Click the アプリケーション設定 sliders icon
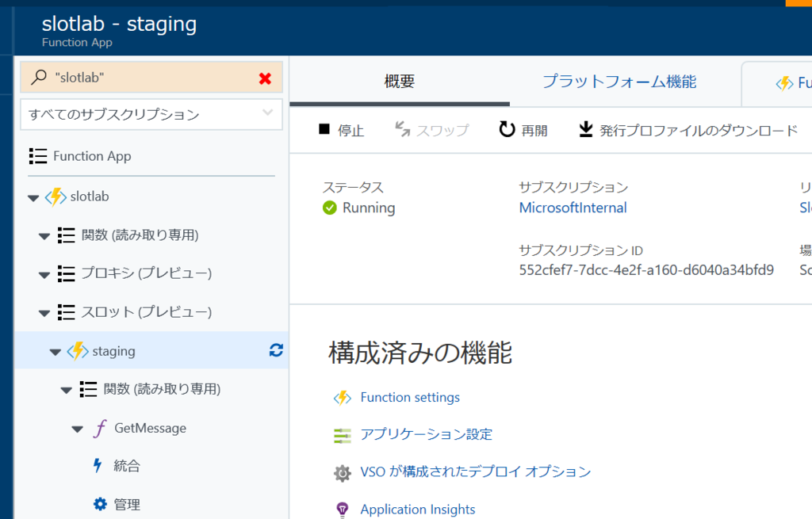 (x=343, y=436)
